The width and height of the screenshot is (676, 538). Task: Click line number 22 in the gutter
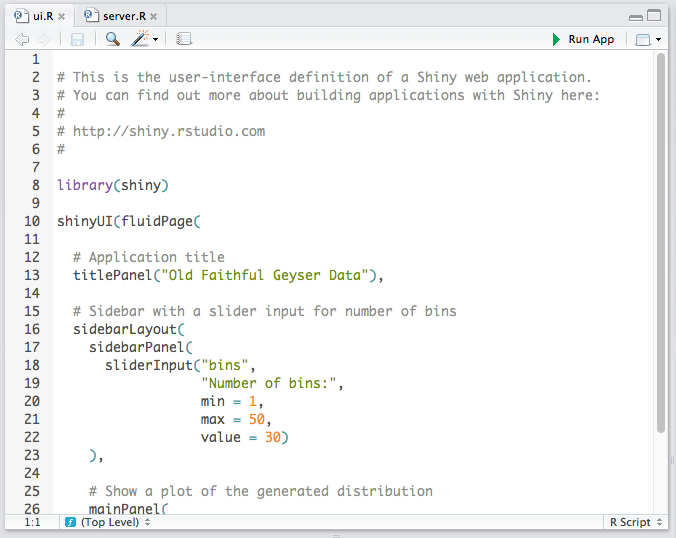click(32, 438)
